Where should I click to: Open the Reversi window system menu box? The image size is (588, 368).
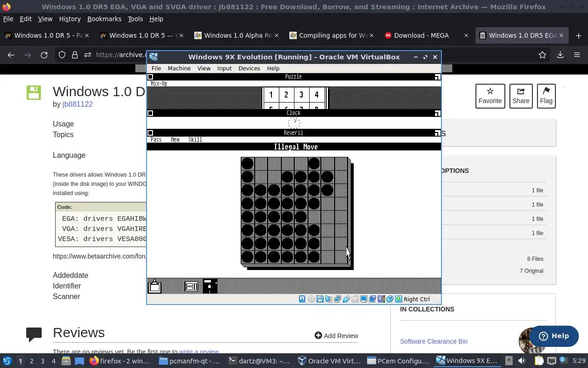[x=150, y=133]
